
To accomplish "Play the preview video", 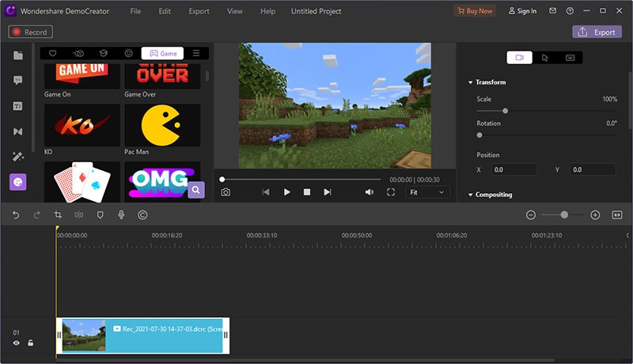I will [286, 192].
